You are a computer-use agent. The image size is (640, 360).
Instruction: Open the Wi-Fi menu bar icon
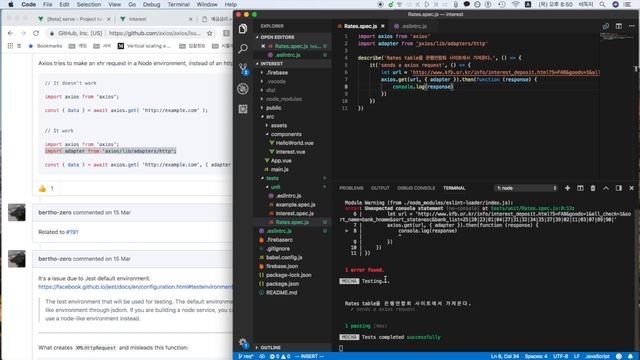pyautogui.click(x=516, y=4)
